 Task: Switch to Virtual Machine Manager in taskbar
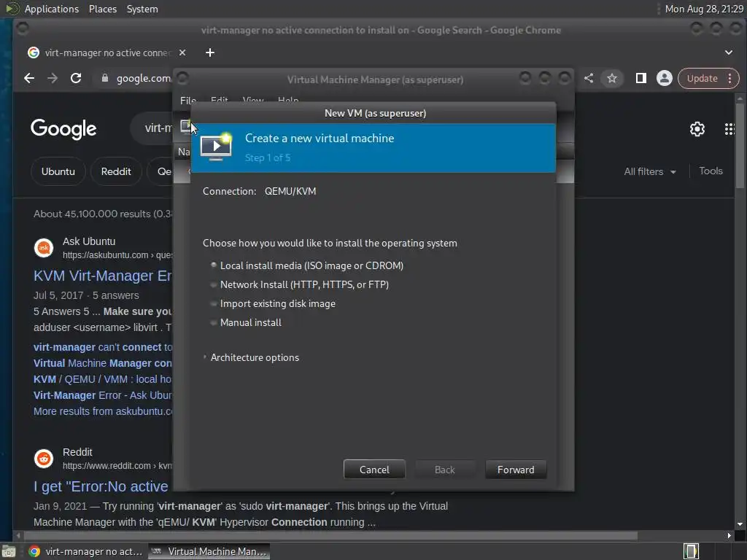point(209,551)
